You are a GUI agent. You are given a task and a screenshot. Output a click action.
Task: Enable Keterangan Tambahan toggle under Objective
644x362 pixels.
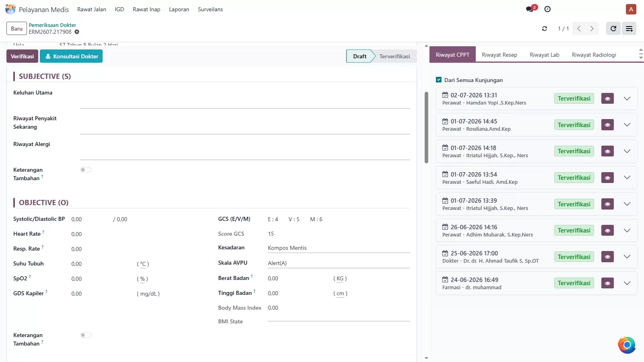86,335
